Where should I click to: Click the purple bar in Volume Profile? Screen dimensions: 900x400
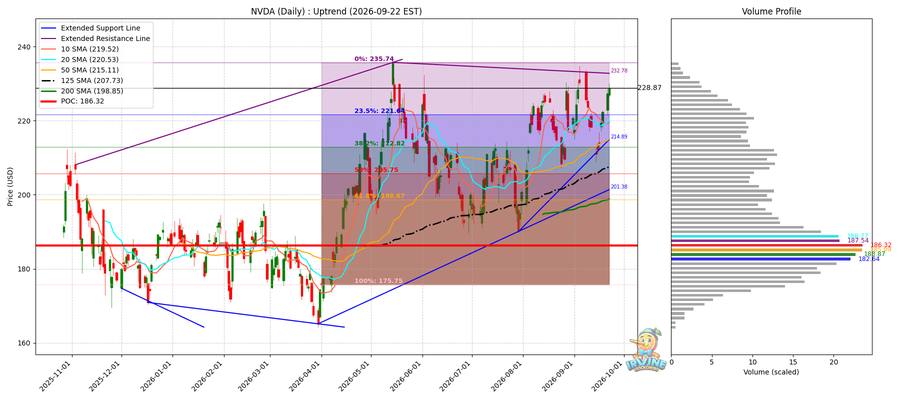(755, 240)
